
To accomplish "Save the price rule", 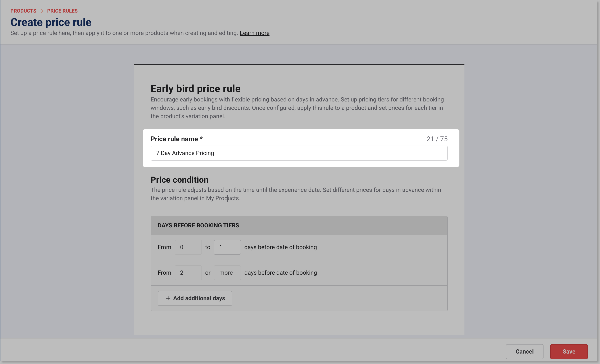I will point(569,351).
